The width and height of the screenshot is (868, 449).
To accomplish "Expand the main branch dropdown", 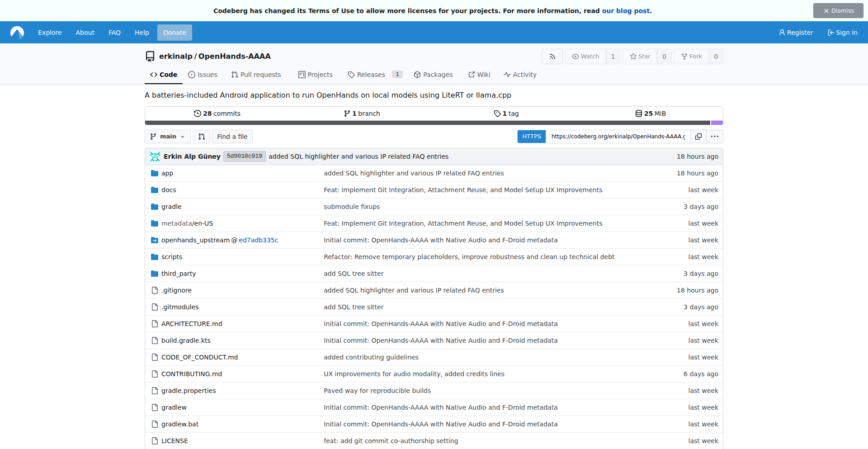I will click(x=168, y=137).
